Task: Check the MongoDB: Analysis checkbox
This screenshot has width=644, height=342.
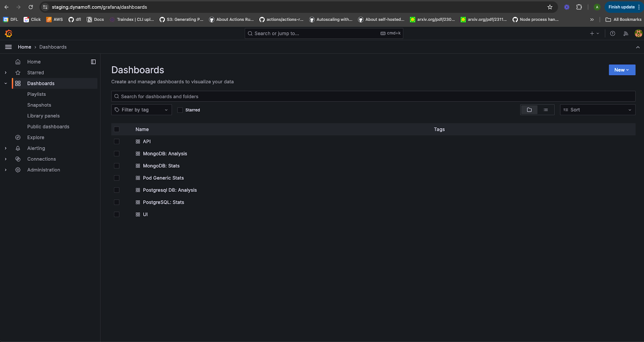Action: point(117,153)
